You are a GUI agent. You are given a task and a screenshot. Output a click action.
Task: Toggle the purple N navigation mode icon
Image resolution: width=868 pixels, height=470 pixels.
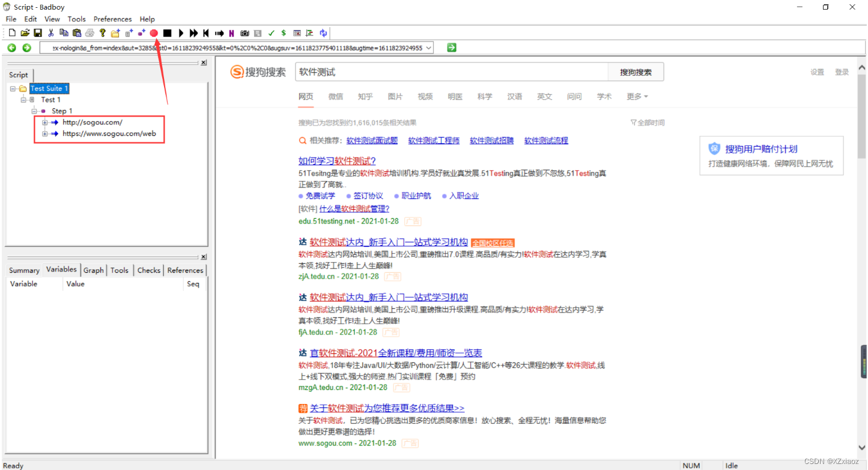coord(231,33)
